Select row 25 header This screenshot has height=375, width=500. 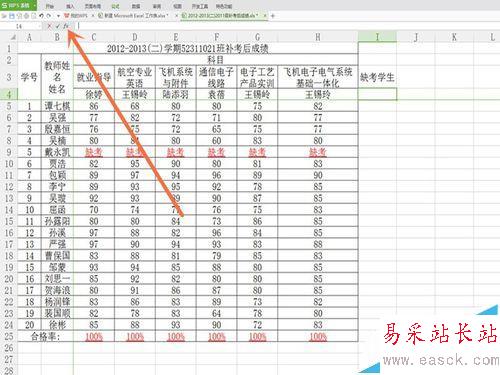pos(9,336)
